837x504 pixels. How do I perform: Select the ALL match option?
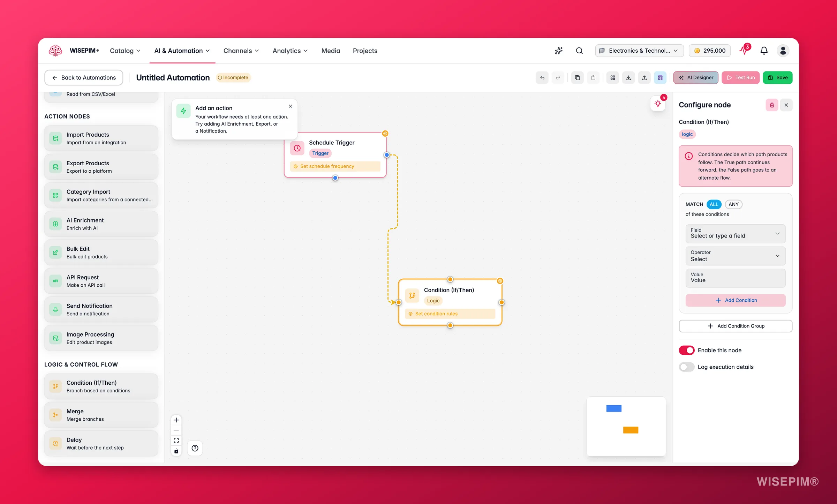coord(714,204)
